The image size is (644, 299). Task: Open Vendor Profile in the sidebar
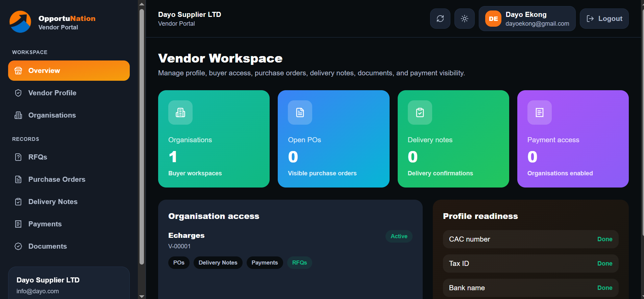tap(69, 93)
